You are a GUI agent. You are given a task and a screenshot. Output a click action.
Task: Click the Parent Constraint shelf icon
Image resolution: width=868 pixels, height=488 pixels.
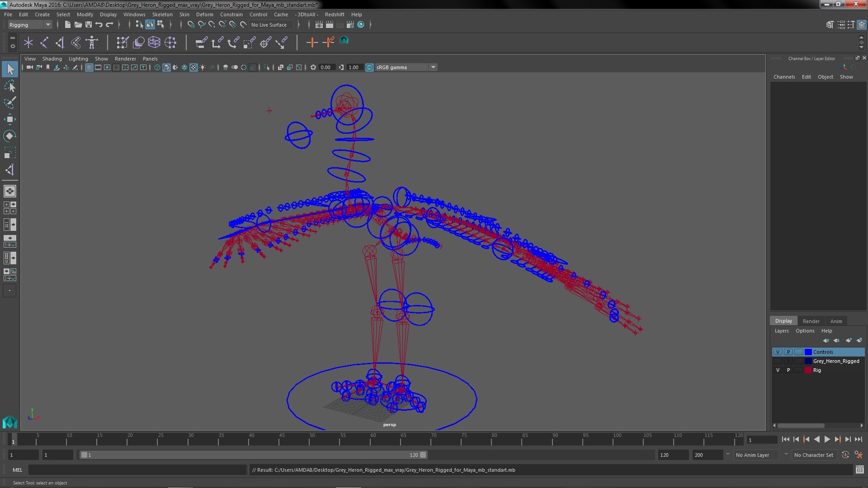(x=201, y=42)
